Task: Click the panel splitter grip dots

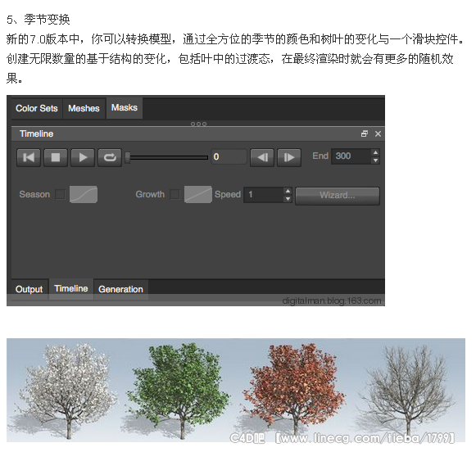Action: click(198, 124)
